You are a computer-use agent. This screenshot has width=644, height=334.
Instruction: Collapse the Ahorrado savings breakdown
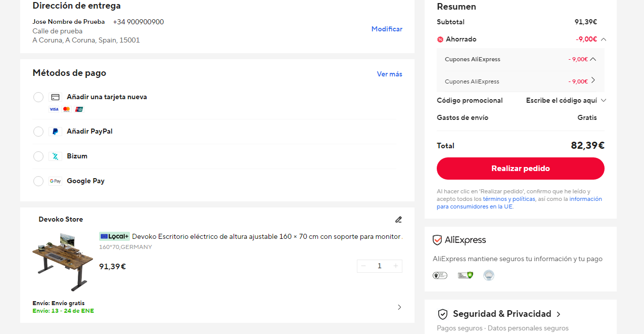click(604, 39)
